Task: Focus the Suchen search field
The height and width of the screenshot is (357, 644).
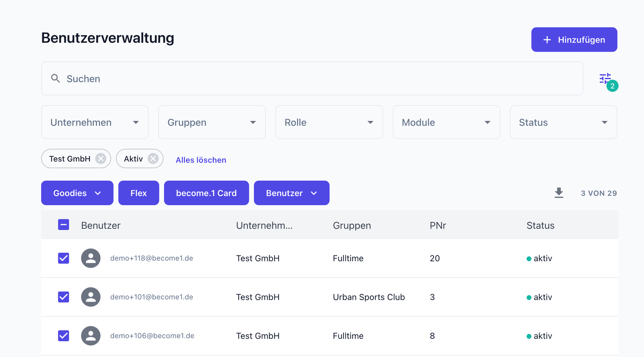Action: pyautogui.click(x=312, y=79)
